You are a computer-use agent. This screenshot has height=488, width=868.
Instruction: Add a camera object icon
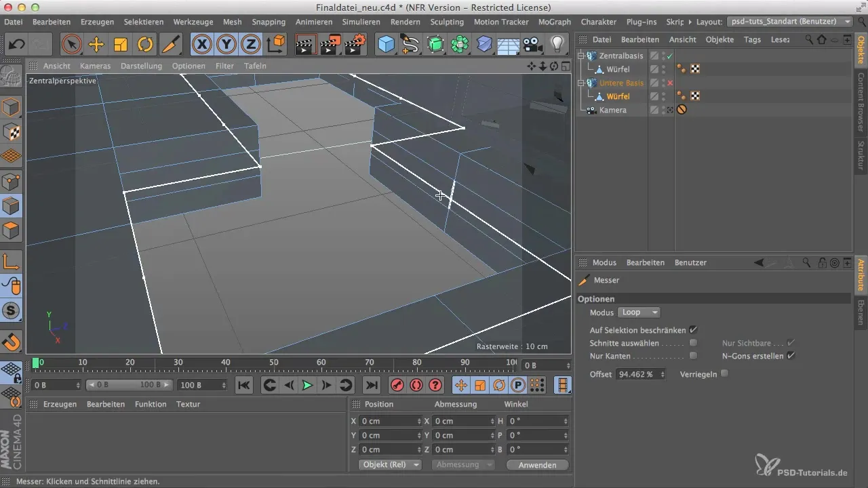pyautogui.click(x=533, y=45)
